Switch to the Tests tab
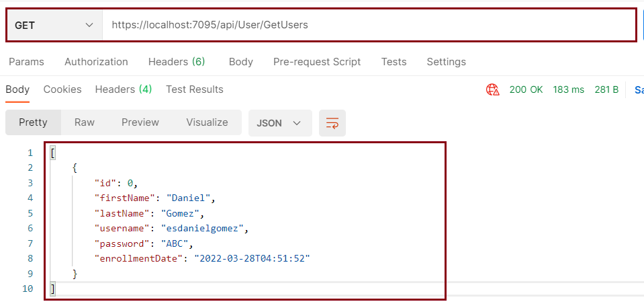 point(394,62)
